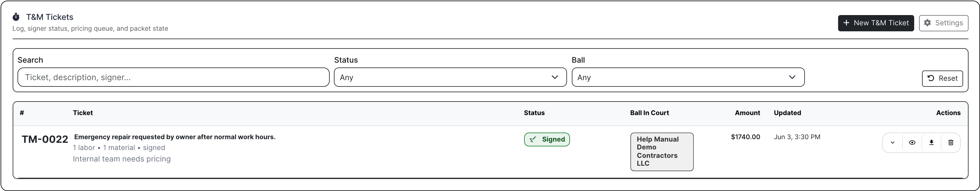Viewport: 980px width, 191px height.
Task: Sort by the Amount column header
Action: point(747,113)
